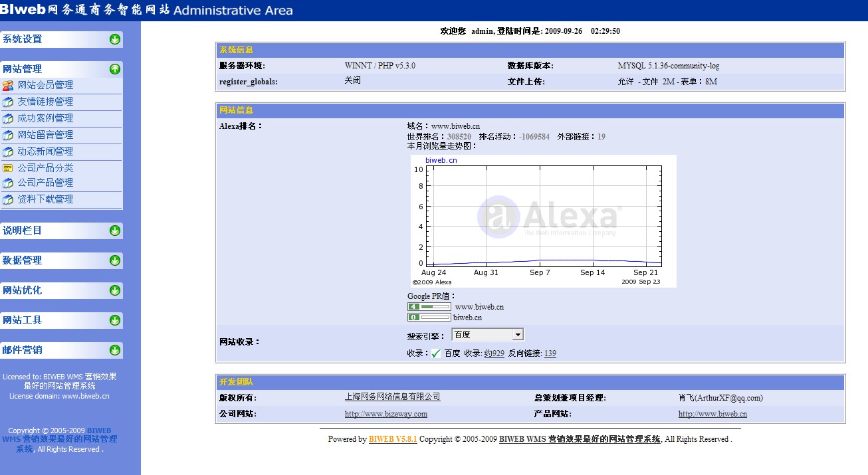868x475 pixels.
Task: Open 成功案例管理 menu item
Action: pyautogui.click(x=45, y=118)
